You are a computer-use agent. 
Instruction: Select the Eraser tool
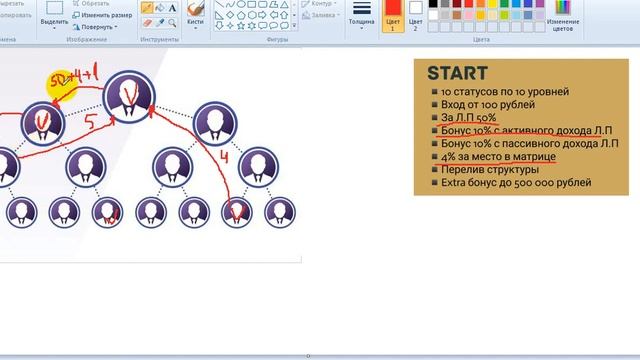(147, 22)
